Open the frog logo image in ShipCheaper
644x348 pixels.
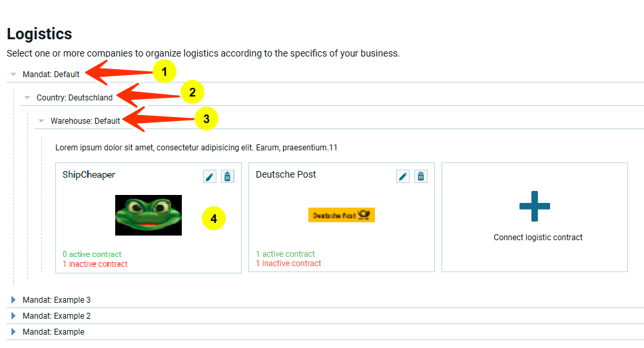pyautogui.click(x=149, y=215)
